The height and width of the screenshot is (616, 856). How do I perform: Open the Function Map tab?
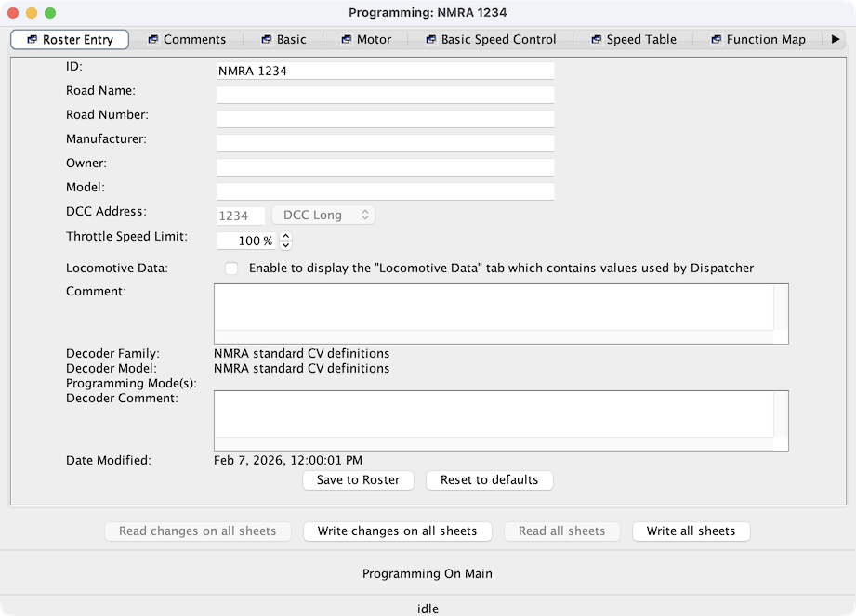pos(765,40)
